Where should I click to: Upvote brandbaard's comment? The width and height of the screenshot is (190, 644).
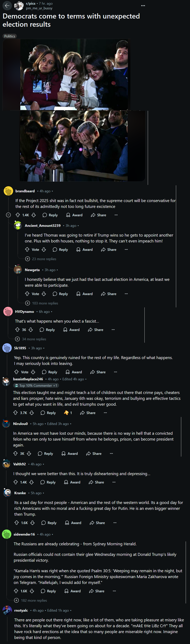(18, 215)
